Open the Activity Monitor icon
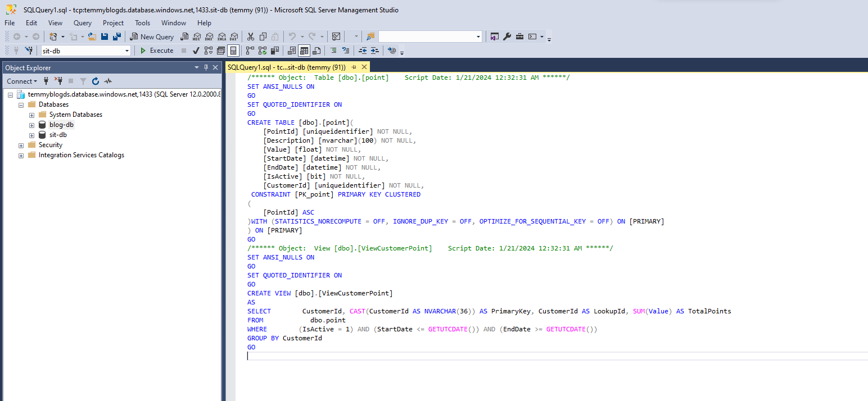 (x=336, y=37)
